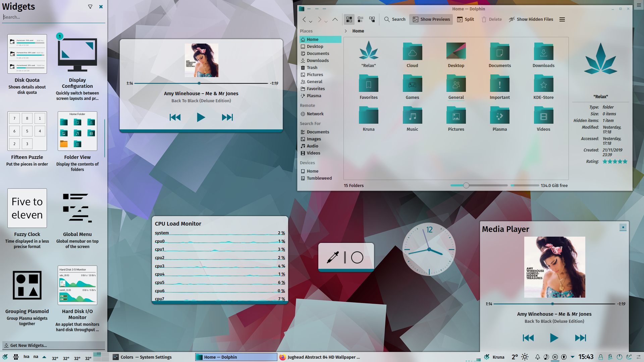Screen dimensions: 644x362
Task: Play the track in Media Player
Action: click(554, 338)
